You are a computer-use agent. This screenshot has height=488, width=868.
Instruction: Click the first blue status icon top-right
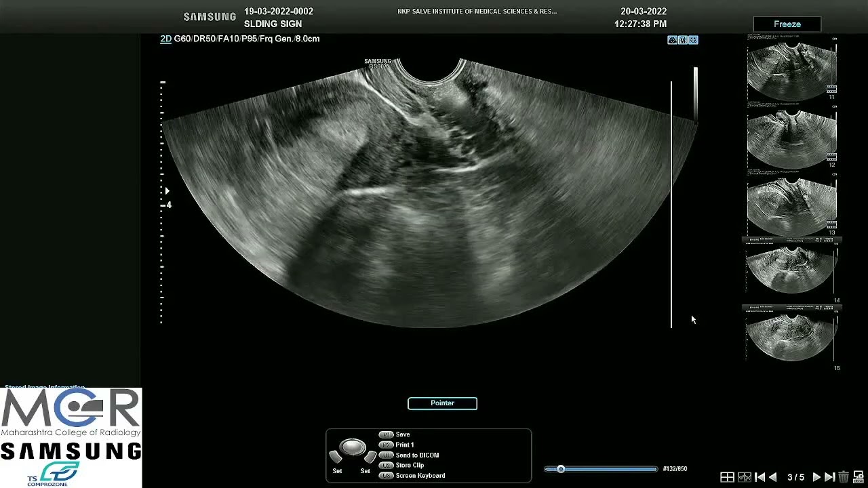672,40
